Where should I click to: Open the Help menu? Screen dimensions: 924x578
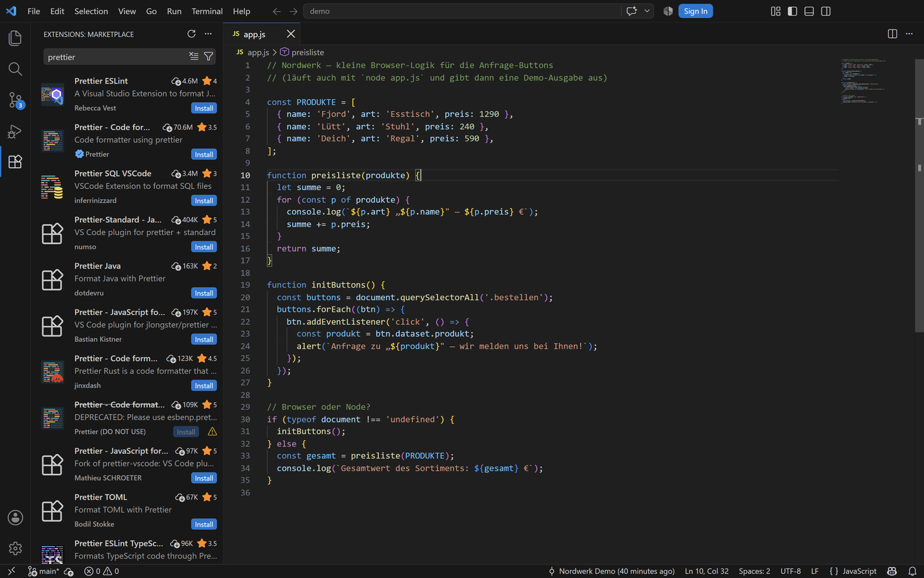242,11
